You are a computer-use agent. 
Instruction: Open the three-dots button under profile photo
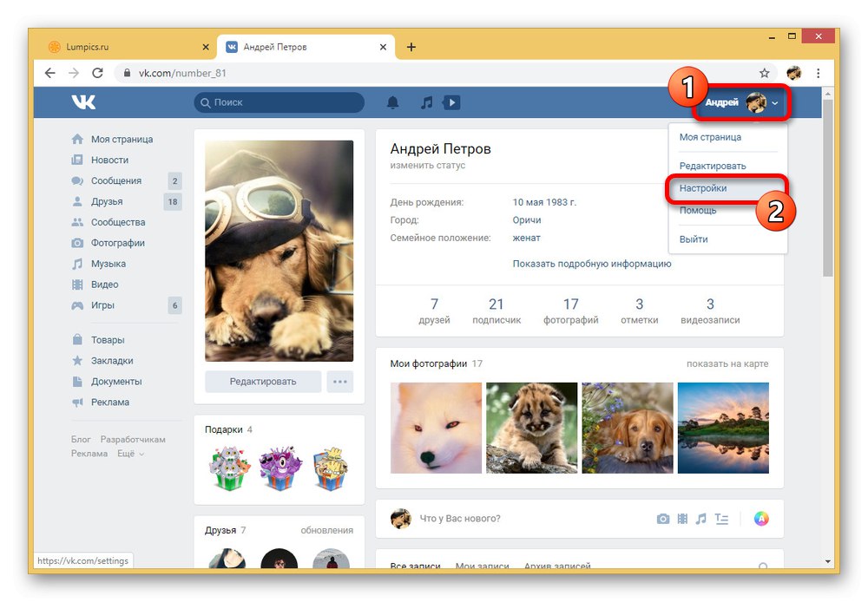340,382
